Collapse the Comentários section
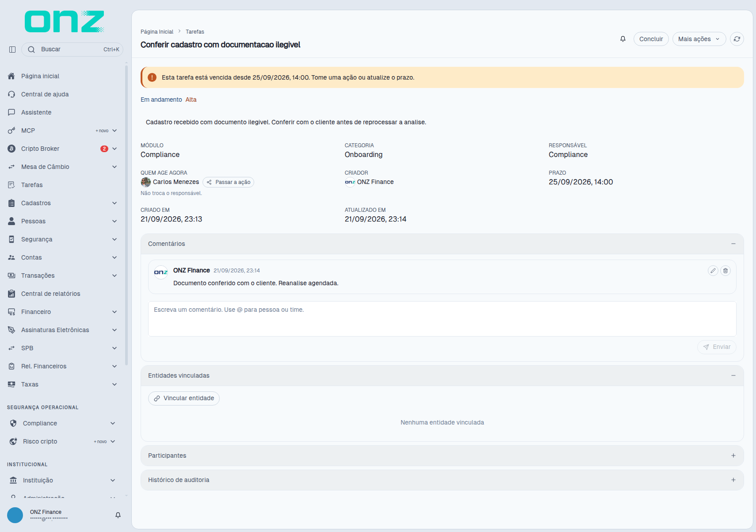Image resolution: width=756 pixels, height=532 pixels. (x=733, y=244)
